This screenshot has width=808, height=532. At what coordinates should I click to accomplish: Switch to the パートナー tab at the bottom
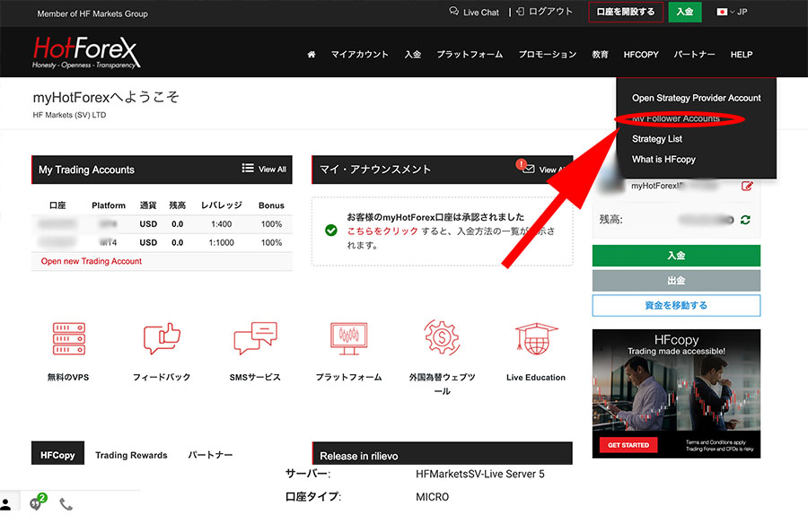pos(210,455)
